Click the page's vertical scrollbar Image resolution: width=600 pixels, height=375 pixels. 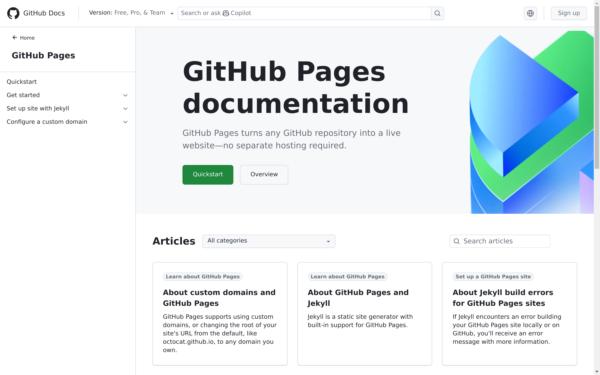pos(597,88)
